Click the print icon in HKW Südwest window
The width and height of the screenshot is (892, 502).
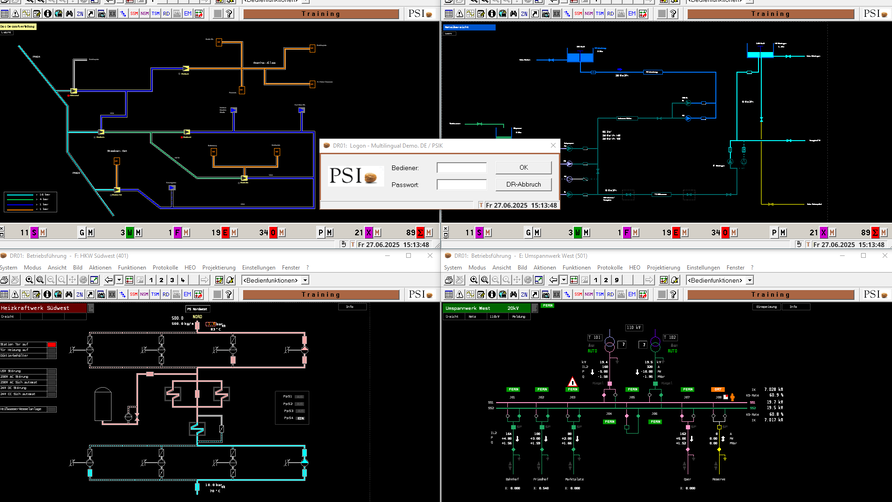(4, 280)
